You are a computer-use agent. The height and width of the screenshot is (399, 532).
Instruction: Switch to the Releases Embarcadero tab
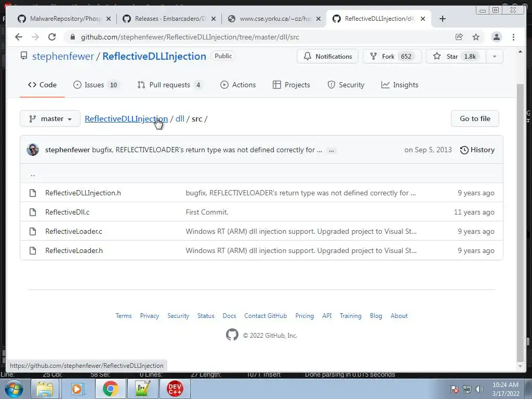(169, 19)
